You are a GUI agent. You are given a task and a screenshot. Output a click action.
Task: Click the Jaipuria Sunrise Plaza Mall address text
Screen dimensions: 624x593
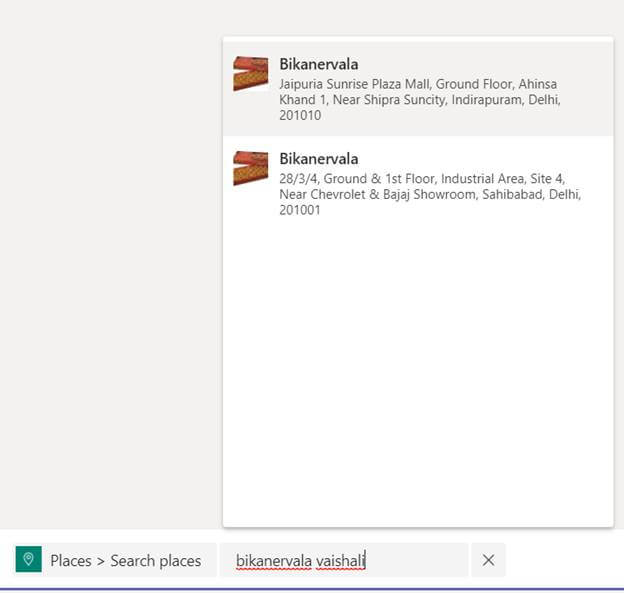[420, 99]
